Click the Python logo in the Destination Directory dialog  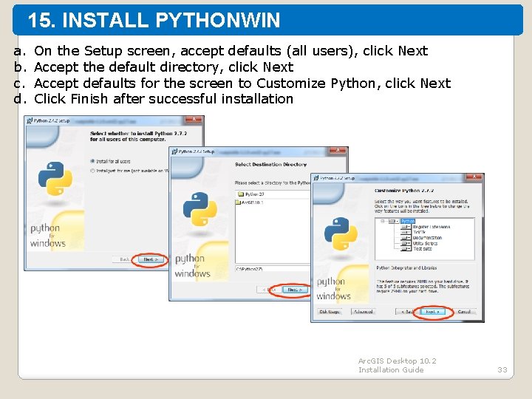pyautogui.click(x=199, y=209)
